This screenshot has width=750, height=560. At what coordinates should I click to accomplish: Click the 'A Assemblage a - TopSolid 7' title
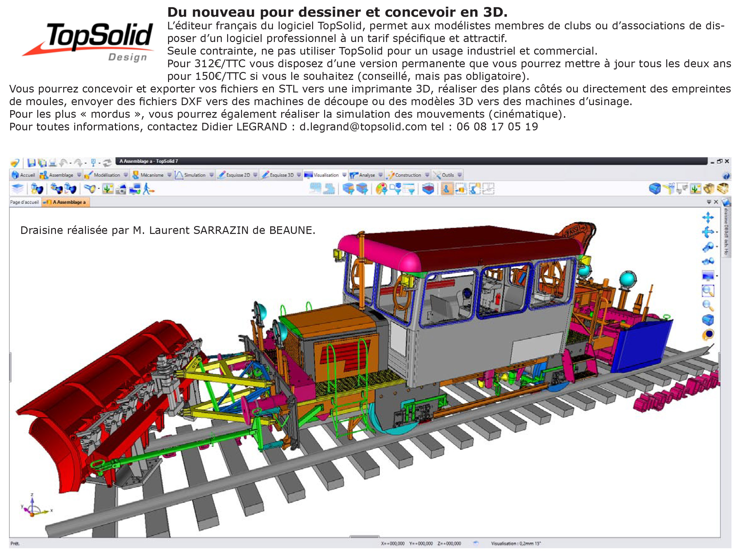[x=148, y=161]
